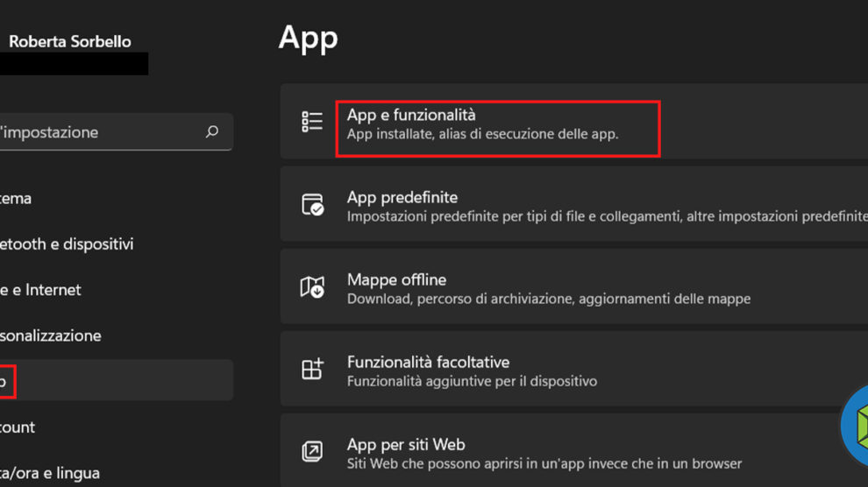This screenshot has width=868, height=487.
Task: Click the Funzionalità facoltative grid icon
Action: point(312,370)
